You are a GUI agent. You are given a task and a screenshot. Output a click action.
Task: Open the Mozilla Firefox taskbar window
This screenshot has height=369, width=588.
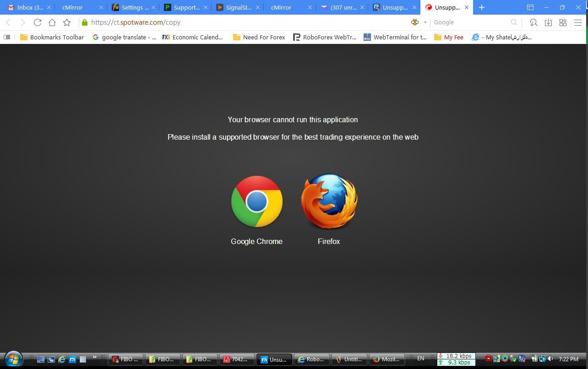point(387,359)
